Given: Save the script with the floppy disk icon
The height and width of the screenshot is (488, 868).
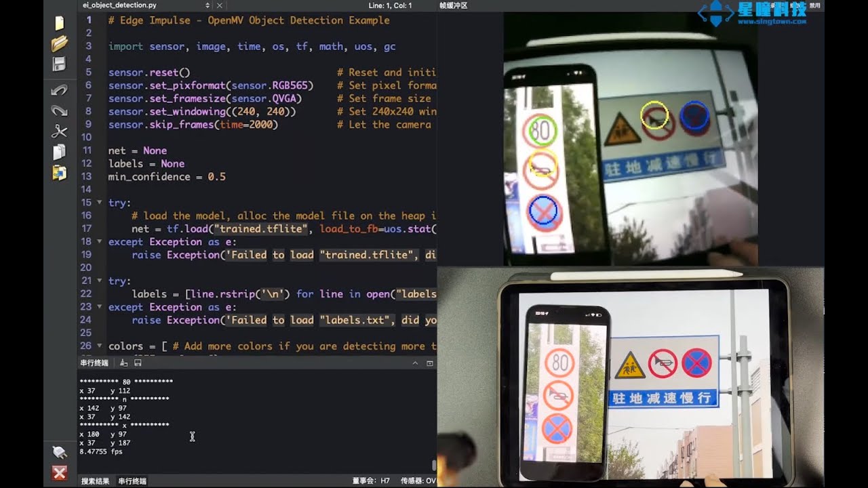Looking at the screenshot, I should pyautogui.click(x=59, y=64).
